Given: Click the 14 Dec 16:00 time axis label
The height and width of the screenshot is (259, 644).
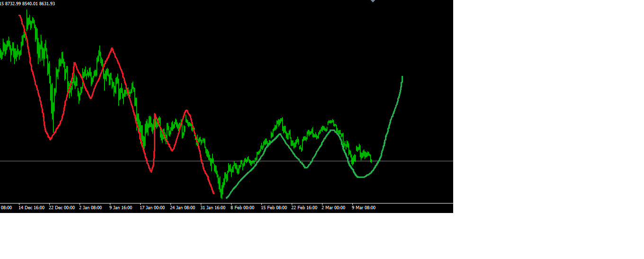Looking at the screenshot, I should click(x=32, y=208).
